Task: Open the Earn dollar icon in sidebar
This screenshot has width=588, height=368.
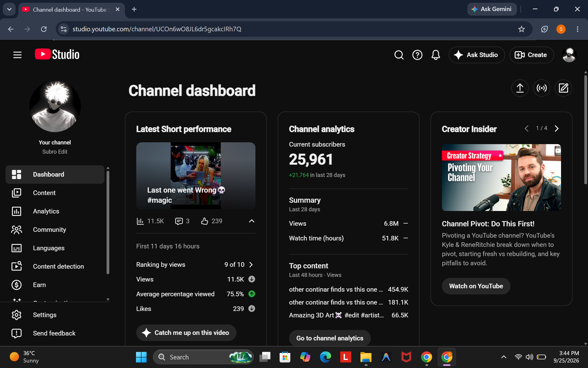Action: [x=17, y=285]
